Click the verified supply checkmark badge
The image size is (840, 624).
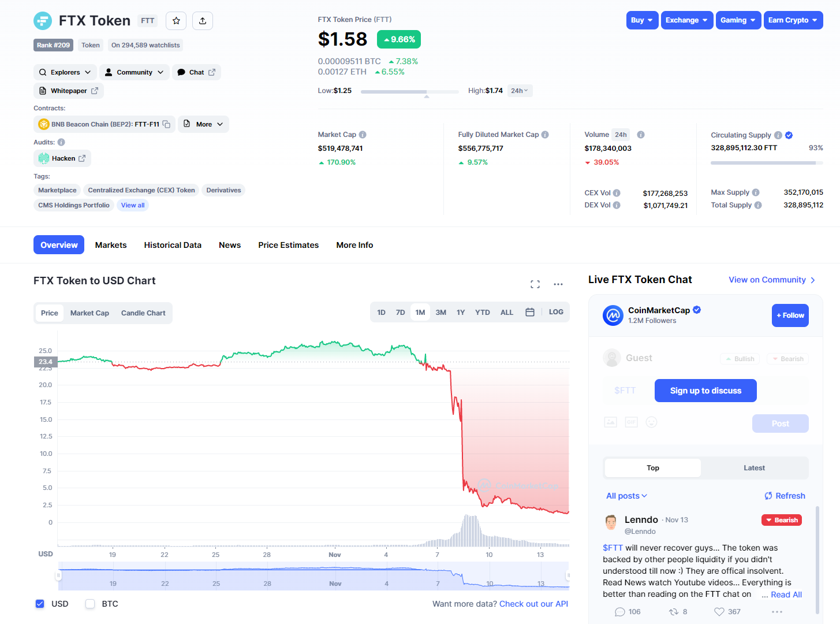coord(789,135)
